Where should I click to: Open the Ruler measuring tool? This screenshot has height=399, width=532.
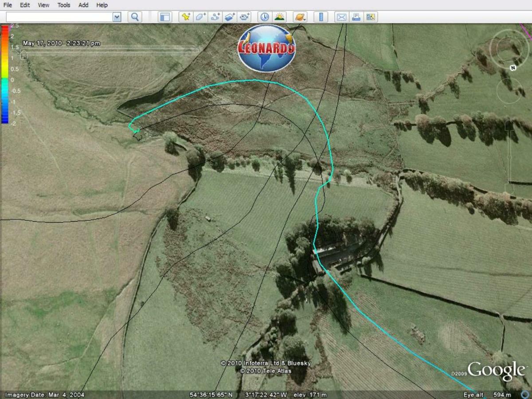321,17
